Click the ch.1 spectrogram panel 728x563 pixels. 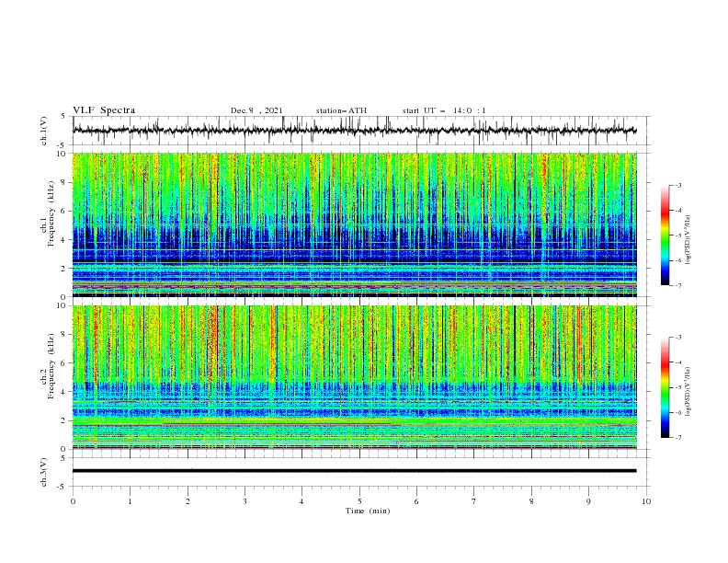click(355, 224)
